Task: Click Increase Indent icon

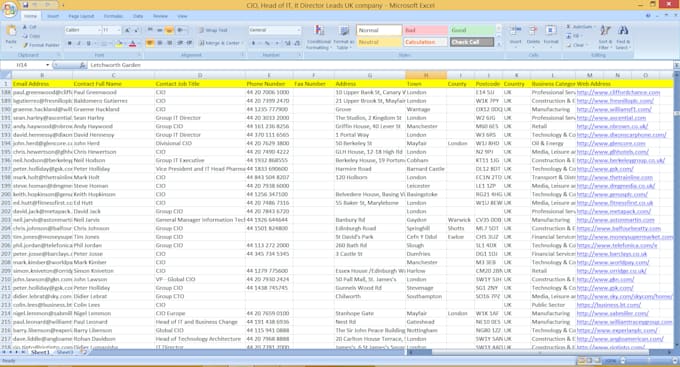Action: [189, 43]
